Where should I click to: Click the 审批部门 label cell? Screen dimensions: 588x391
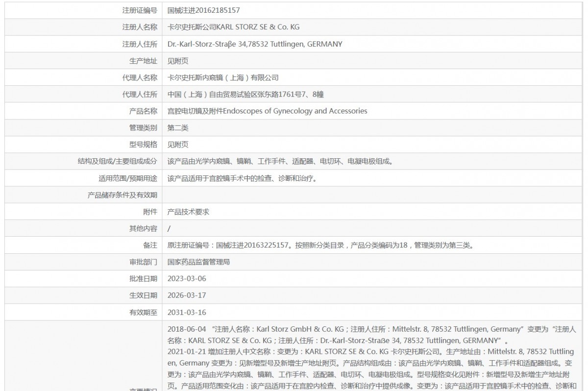coord(84,262)
